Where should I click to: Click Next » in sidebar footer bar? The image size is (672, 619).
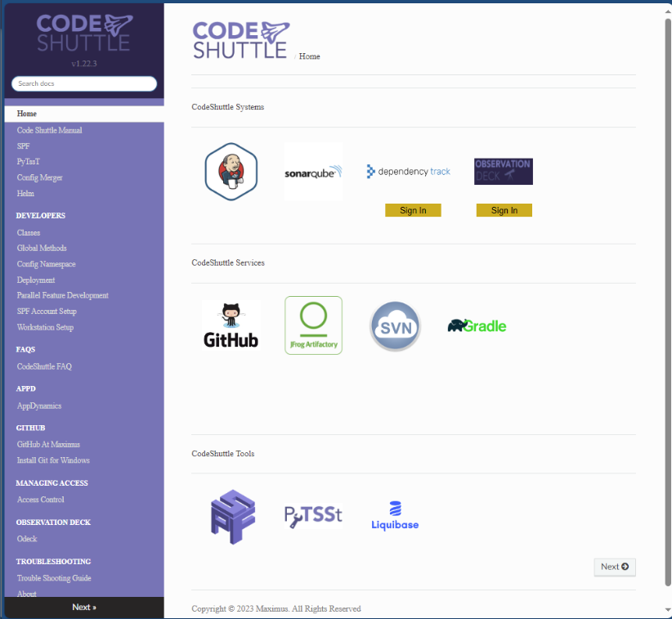[x=84, y=607]
